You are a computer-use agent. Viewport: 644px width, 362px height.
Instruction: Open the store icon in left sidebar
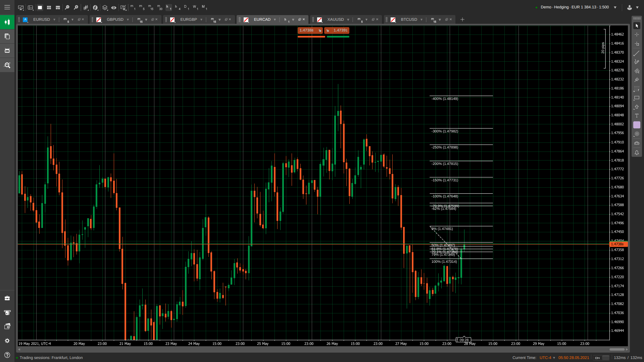coord(7,312)
